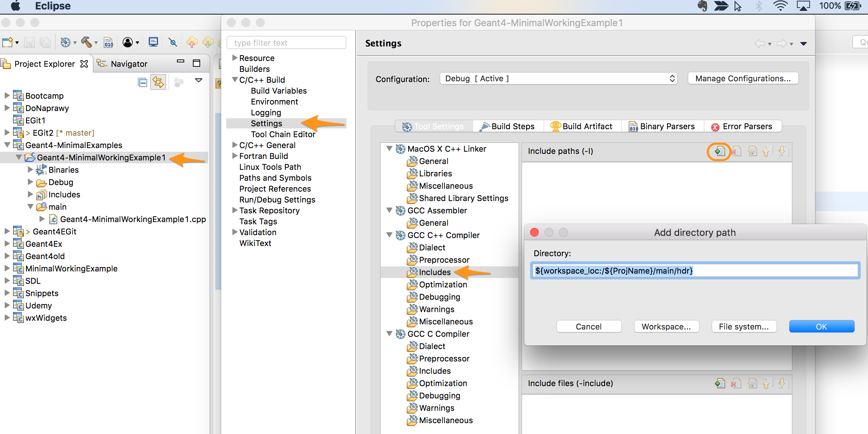The width and height of the screenshot is (868, 434).
Task: Toggle Link with Editor in Project Explorer
Action: (x=158, y=82)
